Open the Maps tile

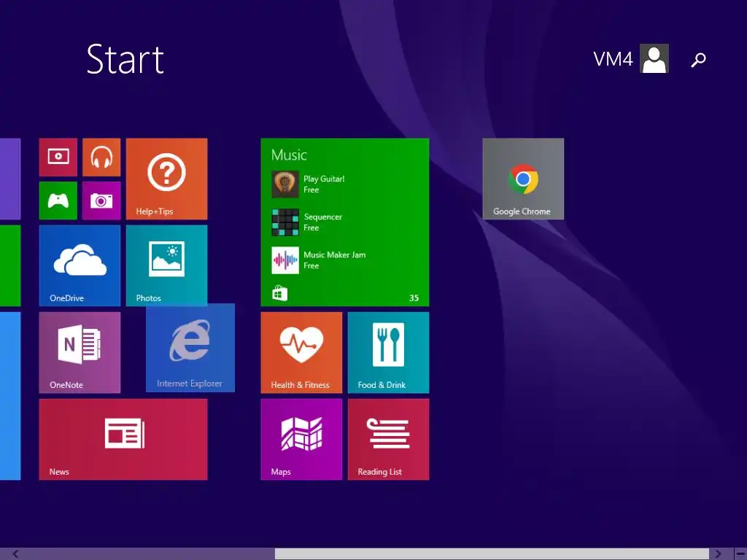[x=301, y=439]
